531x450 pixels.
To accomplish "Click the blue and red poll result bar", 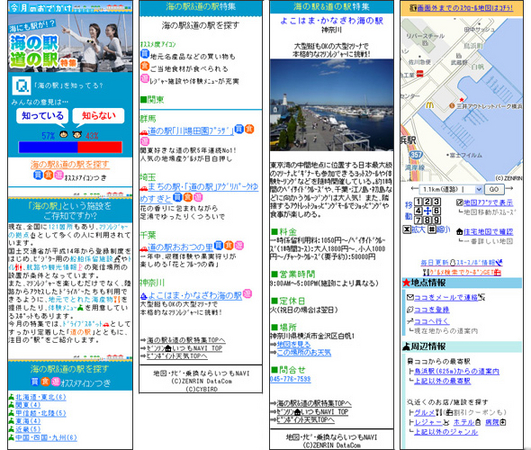I will click(70, 147).
